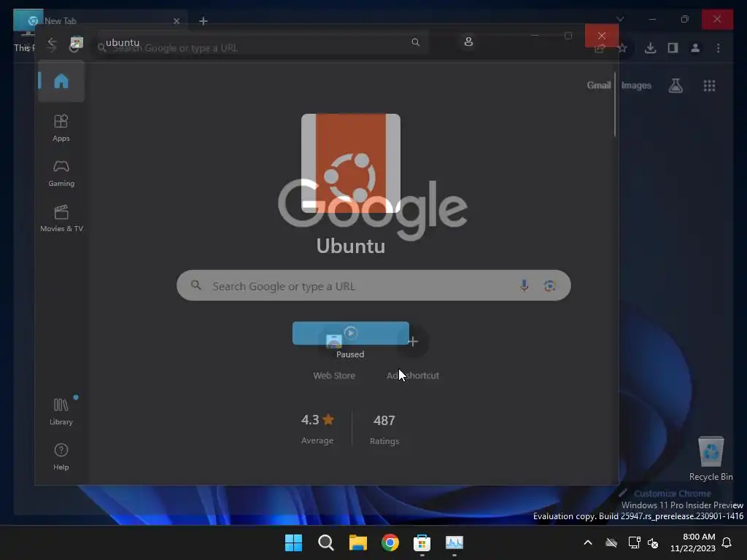
Task: Open the Google apps grid
Action: coord(709,86)
